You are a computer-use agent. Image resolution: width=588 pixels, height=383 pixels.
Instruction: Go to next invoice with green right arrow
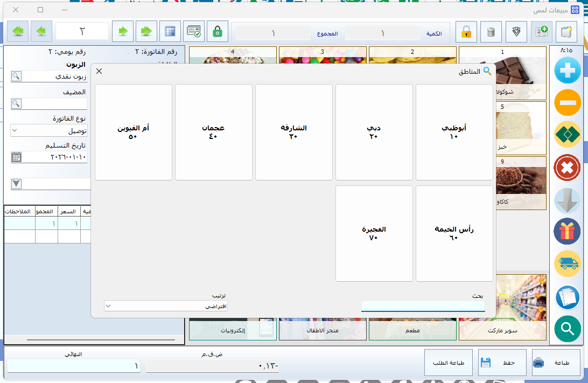(x=123, y=32)
